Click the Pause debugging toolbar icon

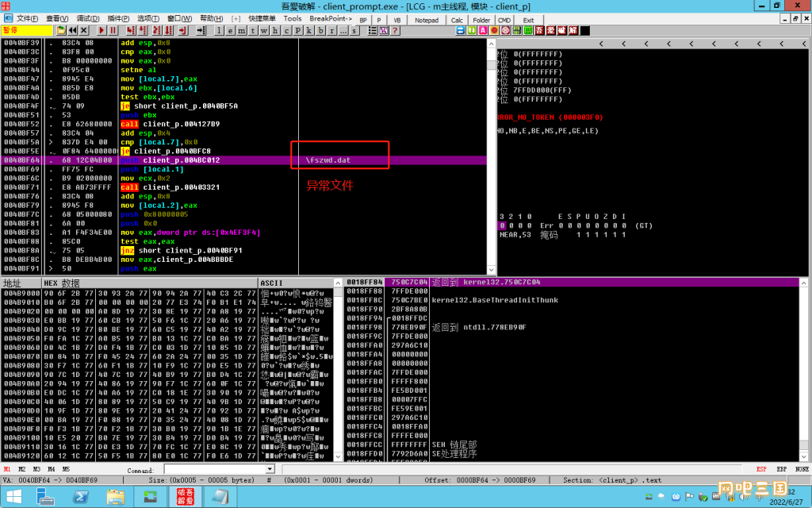(x=113, y=31)
